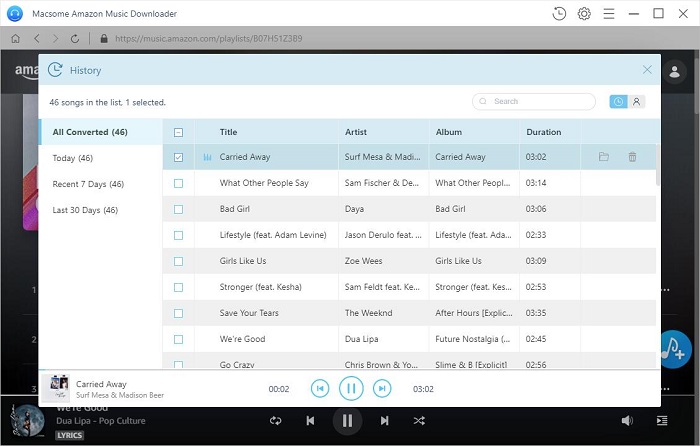Mute the Amazon Music volume speaker icon
Viewport: 700px width, 446px height.
[x=627, y=421]
